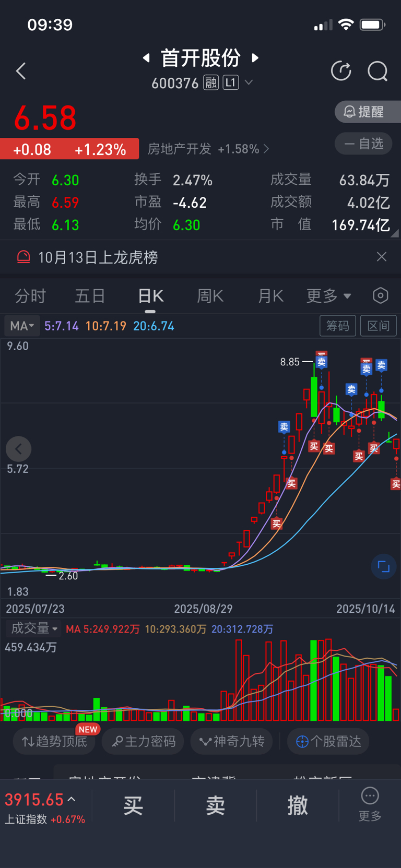Open the MA indicator dropdown
401x868 pixels.
(22, 326)
